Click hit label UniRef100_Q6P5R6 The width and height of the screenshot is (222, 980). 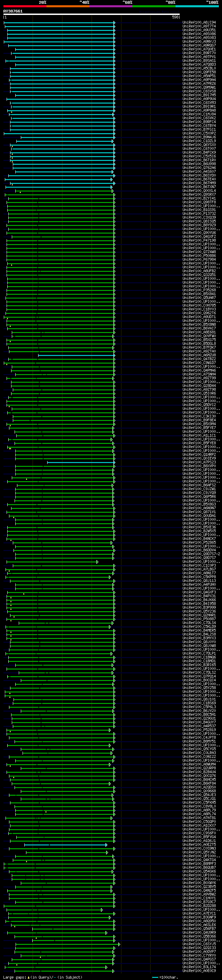click(199, 496)
